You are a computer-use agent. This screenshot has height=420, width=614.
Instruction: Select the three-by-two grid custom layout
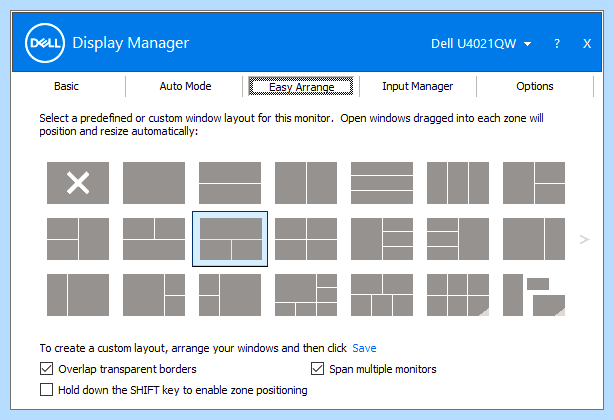click(x=458, y=295)
